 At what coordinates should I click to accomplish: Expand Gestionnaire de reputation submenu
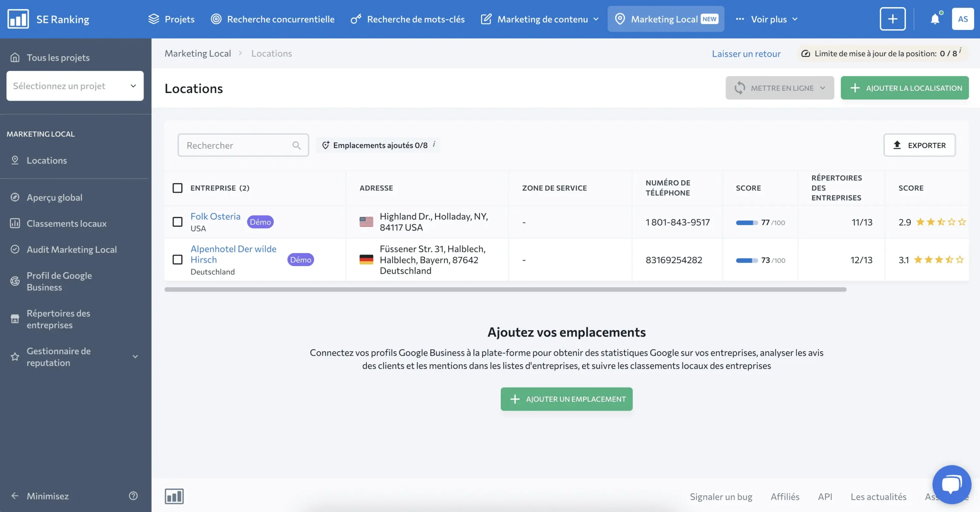pos(135,357)
